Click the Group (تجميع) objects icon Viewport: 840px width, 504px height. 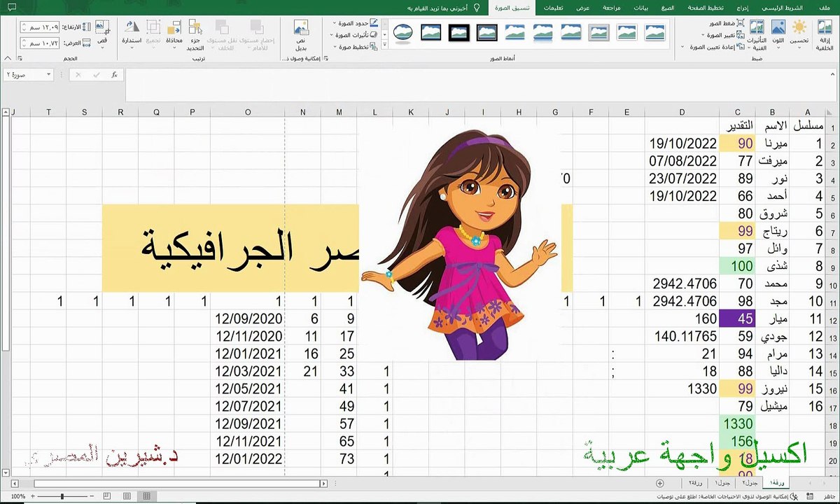click(153, 27)
